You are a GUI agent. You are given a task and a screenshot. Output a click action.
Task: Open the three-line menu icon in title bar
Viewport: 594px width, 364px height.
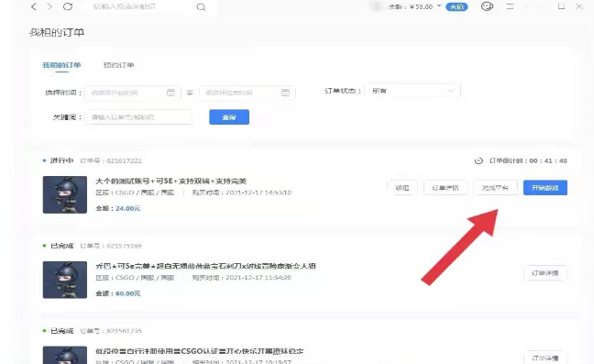(x=510, y=6)
